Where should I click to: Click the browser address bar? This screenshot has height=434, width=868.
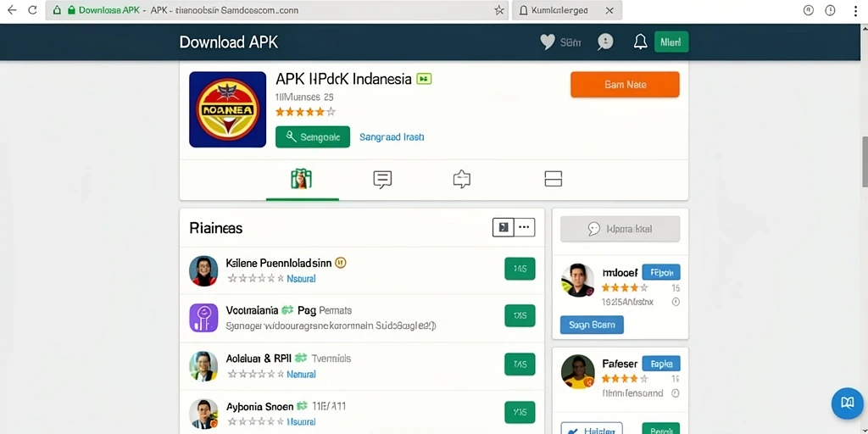[x=277, y=10]
